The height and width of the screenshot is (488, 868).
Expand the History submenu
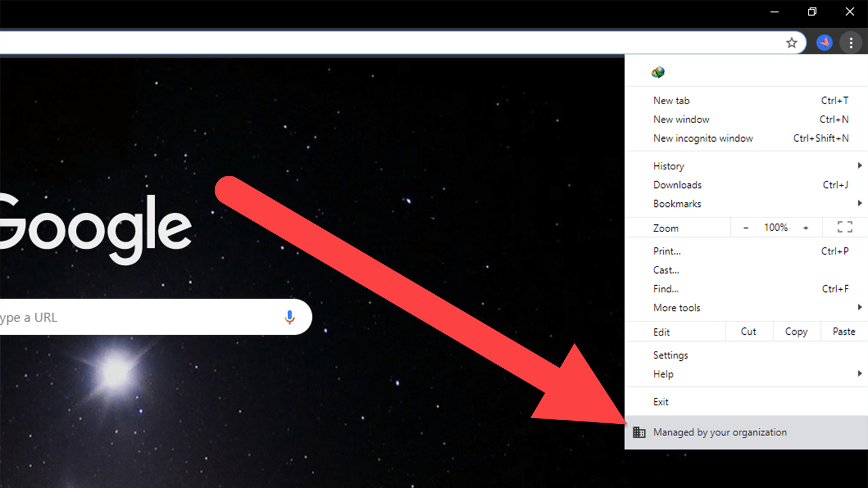click(x=746, y=166)
